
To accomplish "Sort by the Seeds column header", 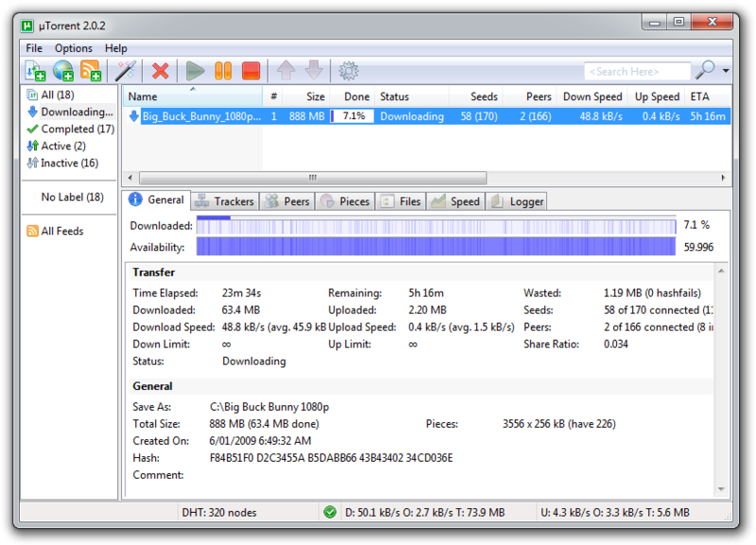I will [482, 96].
